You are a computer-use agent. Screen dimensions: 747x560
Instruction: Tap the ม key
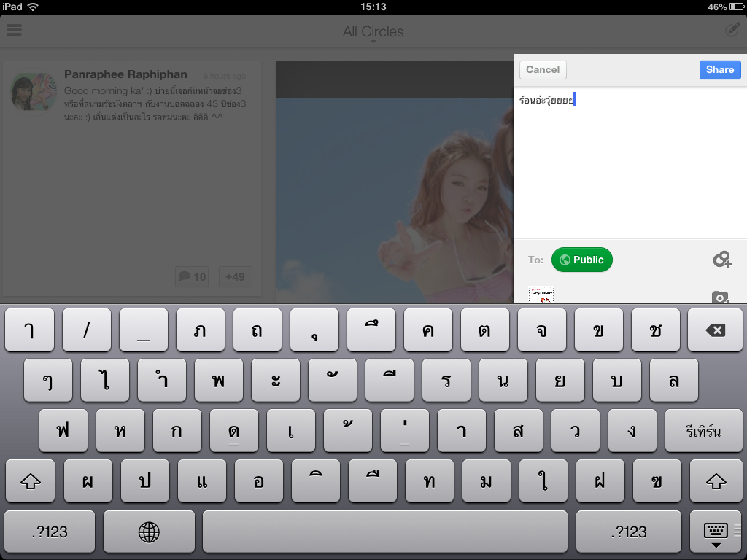click(x=487, y=481)
